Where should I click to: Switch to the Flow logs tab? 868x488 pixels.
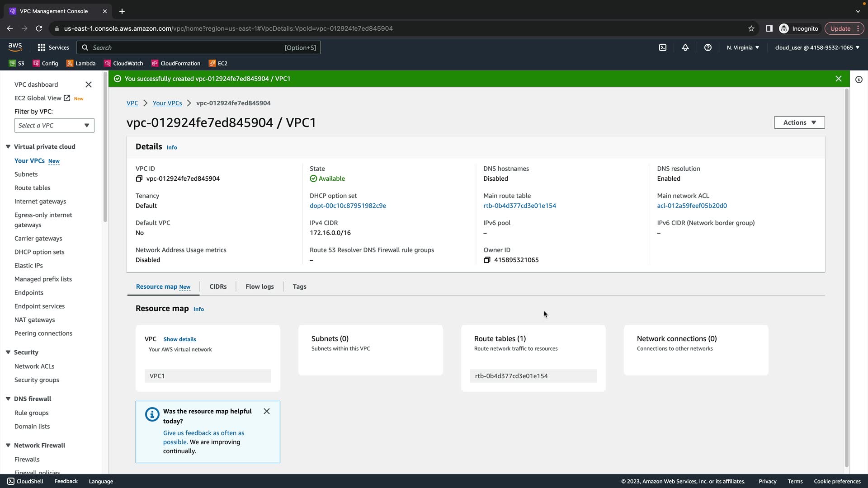pyautogui.click(x=259, y=286)
